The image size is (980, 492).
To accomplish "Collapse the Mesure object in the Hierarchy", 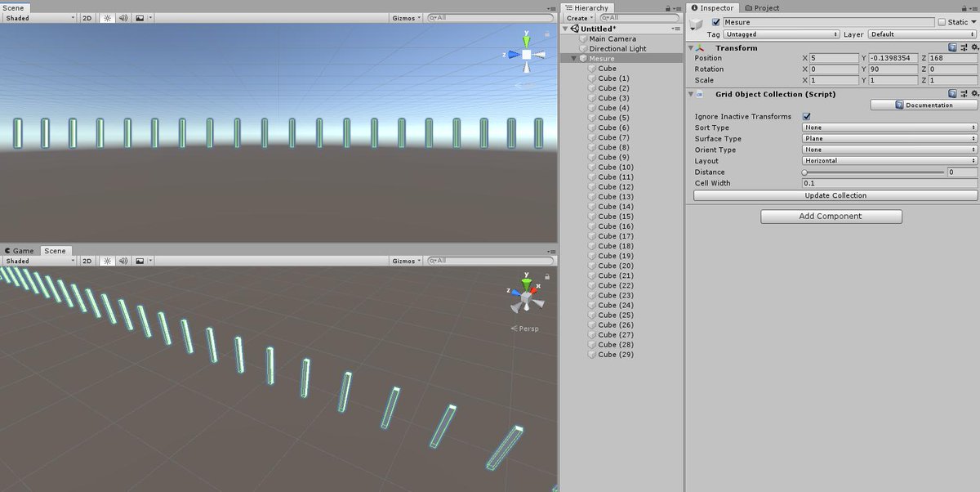I will click(x=573, y=59).
